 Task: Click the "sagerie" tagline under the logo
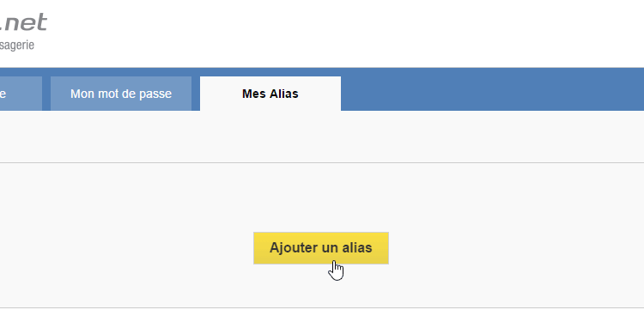tap(17, 45)
